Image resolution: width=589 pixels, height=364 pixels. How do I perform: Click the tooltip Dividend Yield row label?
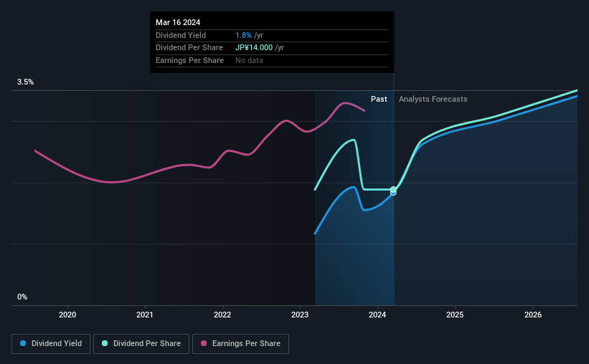(181, 35)
